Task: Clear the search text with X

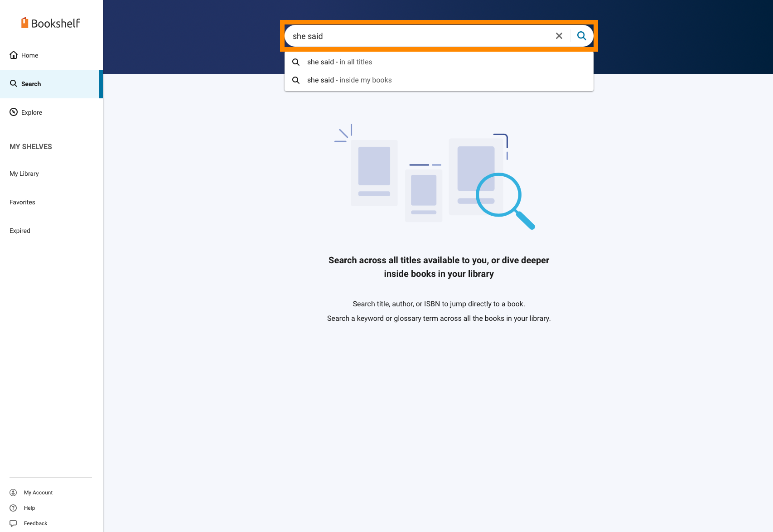Action: [x=559, y=36]
